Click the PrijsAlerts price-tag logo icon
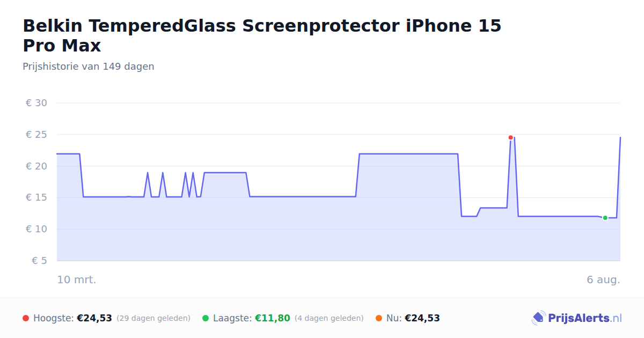644x338 pixels. [538, 318]
